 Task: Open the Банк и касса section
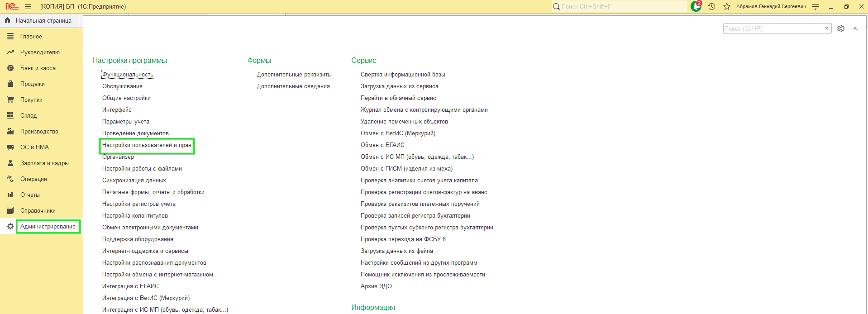point(38,68)
